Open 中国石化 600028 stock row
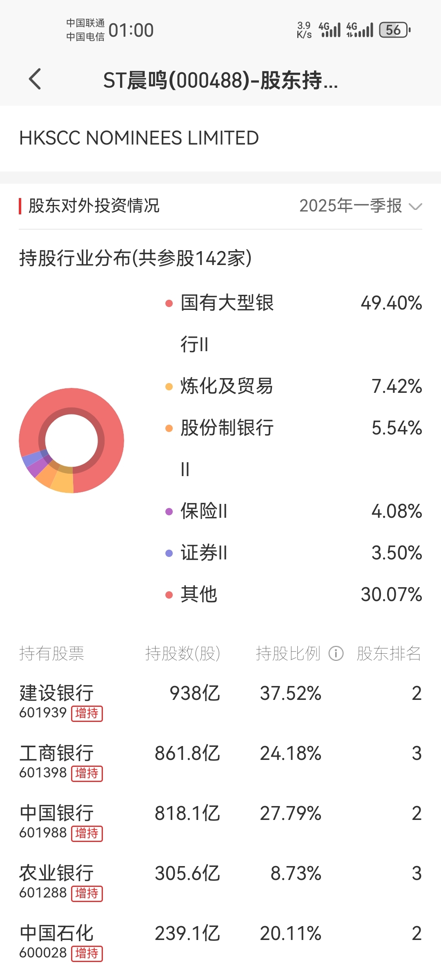The width and height of the screenshot is (441, 980). click(x=220, y=942)
